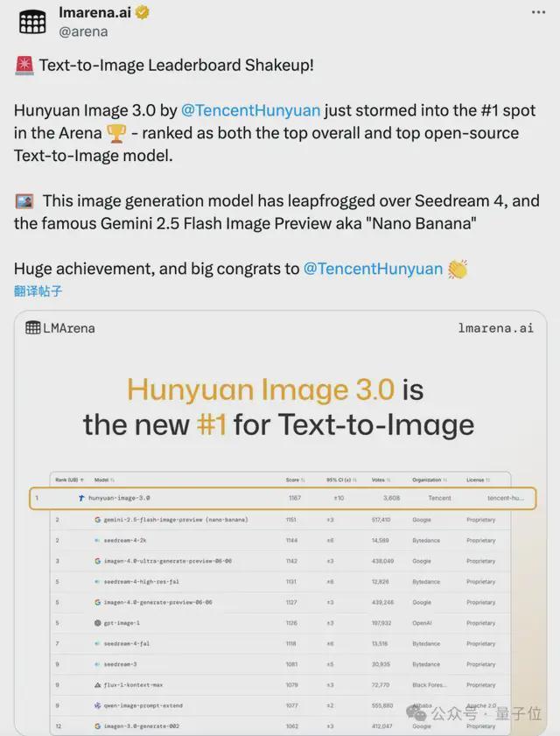Sort the table by the Score column header
Screen dimensions: 560x736
[295, 480]
